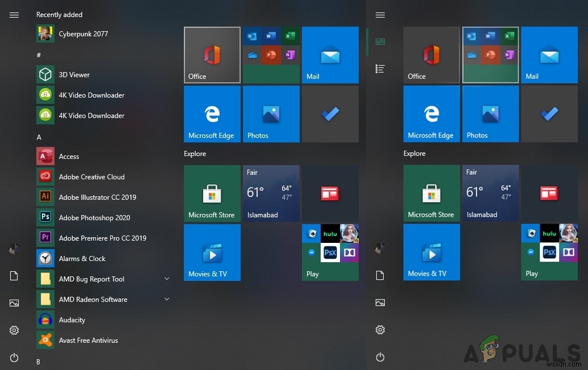Launch the 3D Viewer app
The width and height of the screenshot is (588, 370).
[74, 75]
